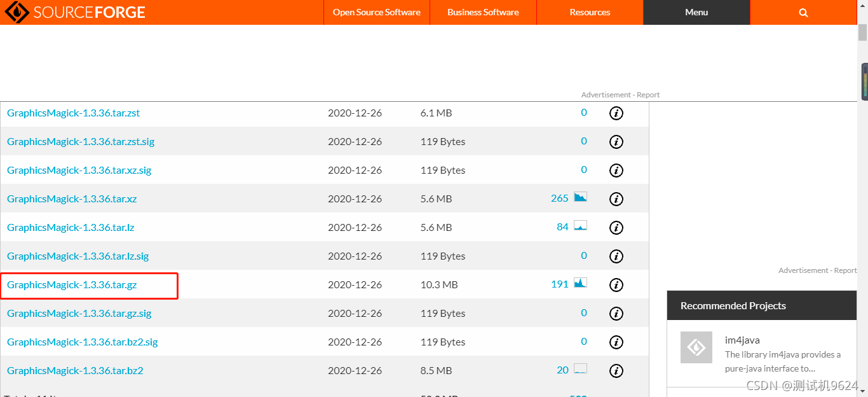Download GraphicsMagick-1.3.36.tar.xz.sig
Image resolution: width=868 pixels, height=397 pixels.
point(79,171)
